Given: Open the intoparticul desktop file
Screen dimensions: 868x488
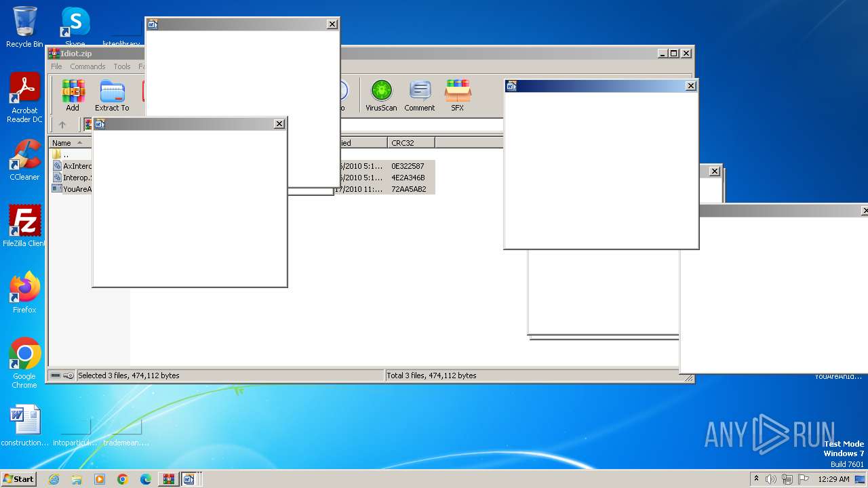Looking at the screenshot, I should (75, 432).
